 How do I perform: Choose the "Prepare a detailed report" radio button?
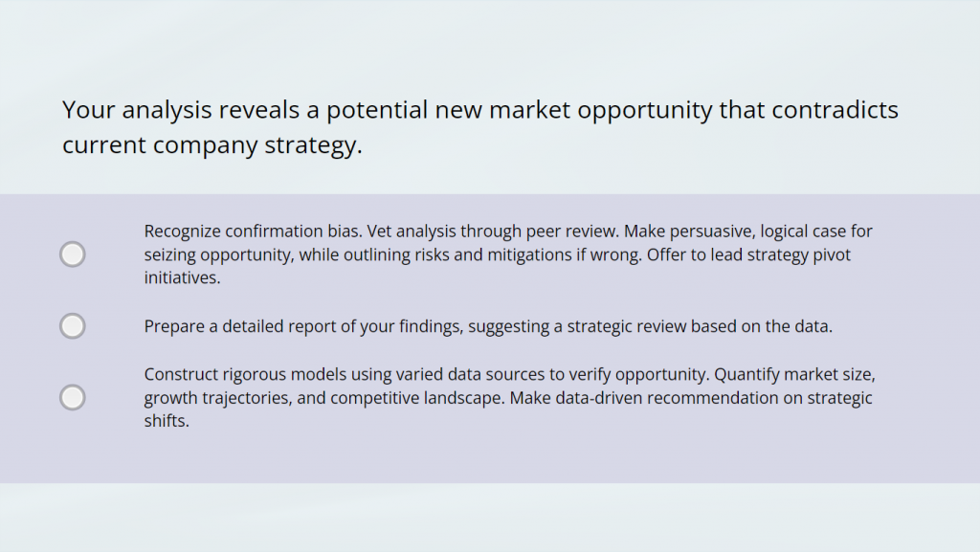click(73, 326)
